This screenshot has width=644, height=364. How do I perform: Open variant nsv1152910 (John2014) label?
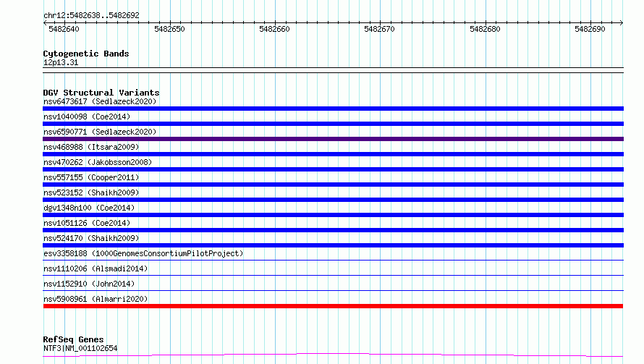pos(89,284)
